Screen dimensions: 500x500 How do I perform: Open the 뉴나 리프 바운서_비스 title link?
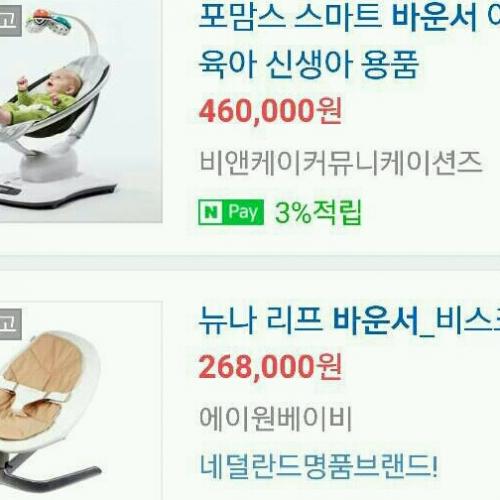(349, 321)
